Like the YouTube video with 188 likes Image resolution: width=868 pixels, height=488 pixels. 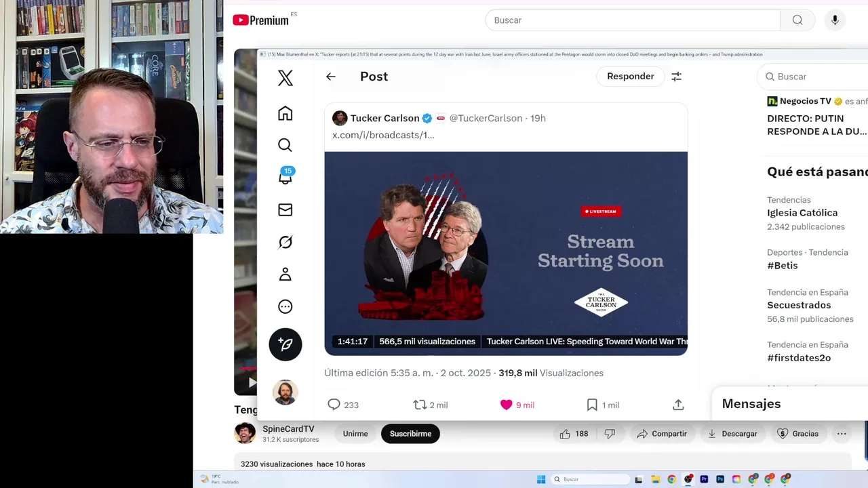tap(574, 434)
